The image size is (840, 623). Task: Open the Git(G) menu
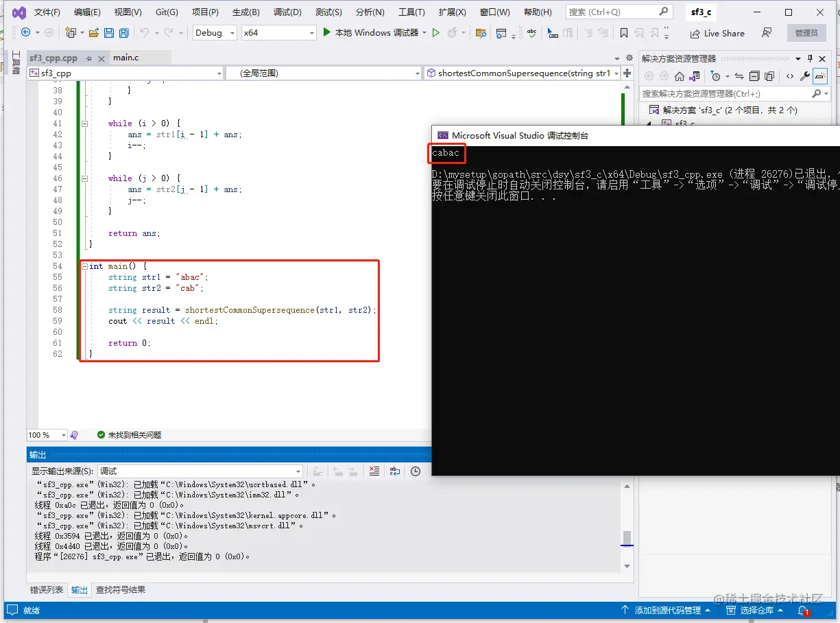click(167, 12)
